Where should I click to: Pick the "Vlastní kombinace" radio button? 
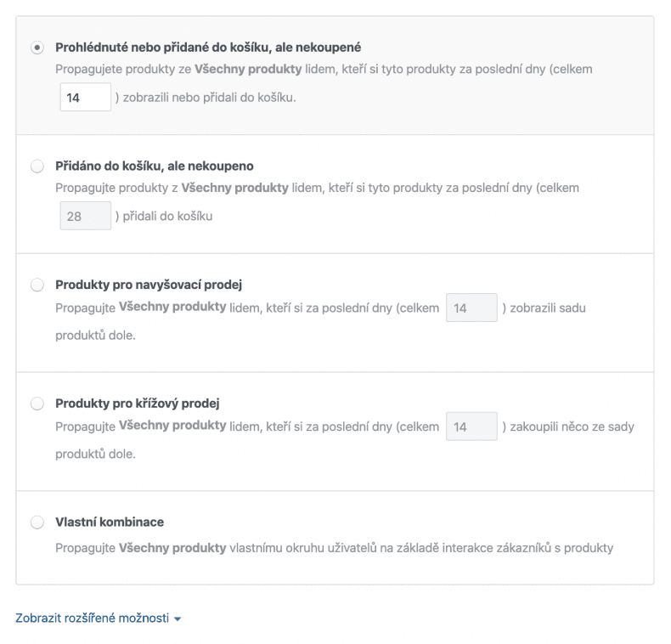[37, 523]
